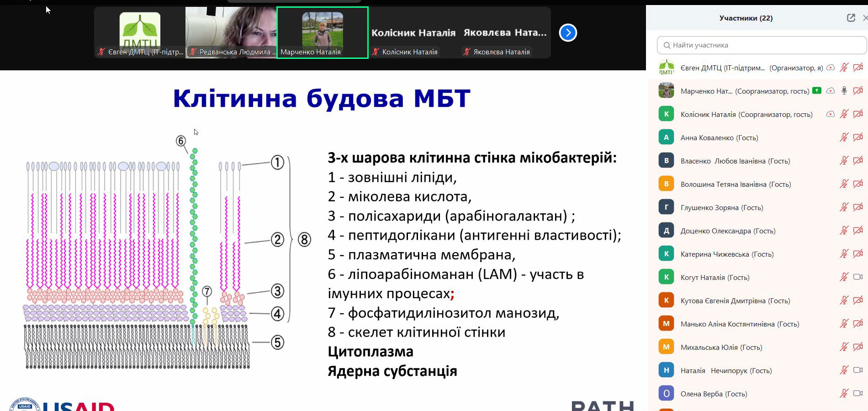Click cloud recording icon for Колісник Наталія
This screenshot has width=868, height=411.
pyautogui.click(x=831, y=114)
